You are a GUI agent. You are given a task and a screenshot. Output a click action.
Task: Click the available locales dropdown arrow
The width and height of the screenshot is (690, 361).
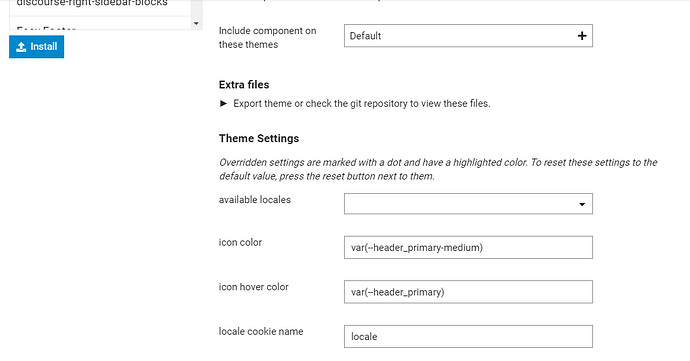(582, 204)
